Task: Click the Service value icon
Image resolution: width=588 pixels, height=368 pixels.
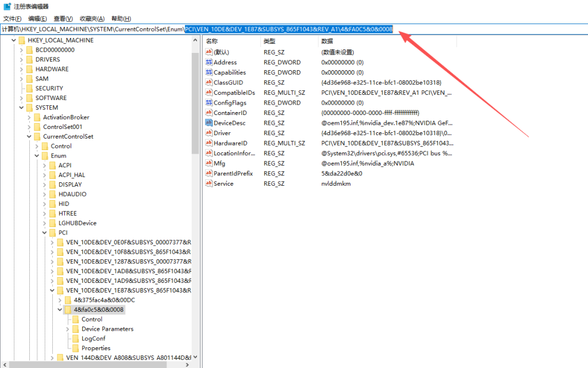Action: pos(209,183)
